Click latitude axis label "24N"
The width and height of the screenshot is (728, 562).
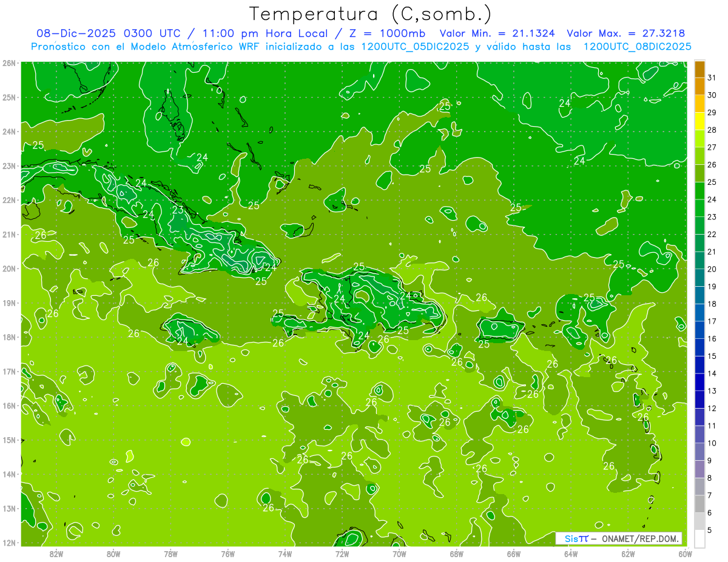pos(9,132)
